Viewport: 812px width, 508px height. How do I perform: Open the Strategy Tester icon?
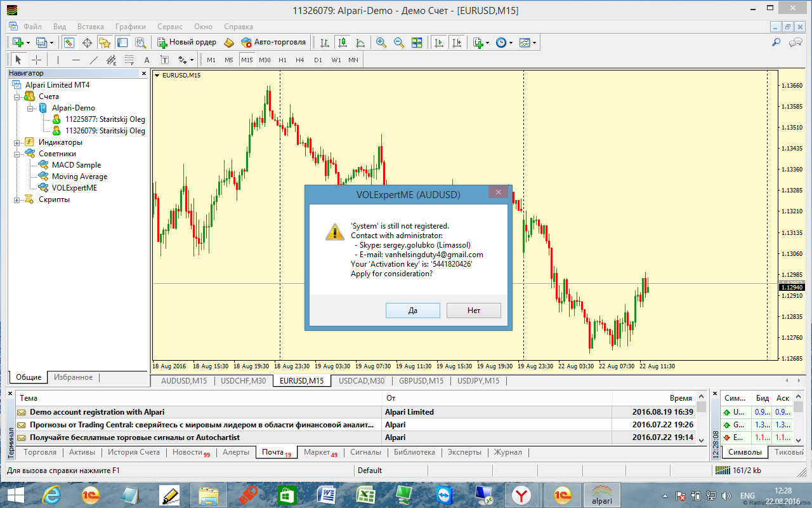[x=140, y=43]
